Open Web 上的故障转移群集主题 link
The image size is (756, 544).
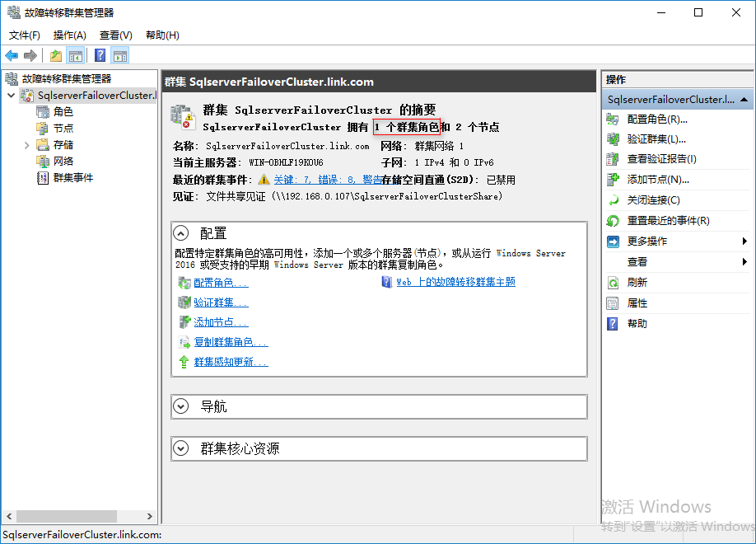point(455,282)
